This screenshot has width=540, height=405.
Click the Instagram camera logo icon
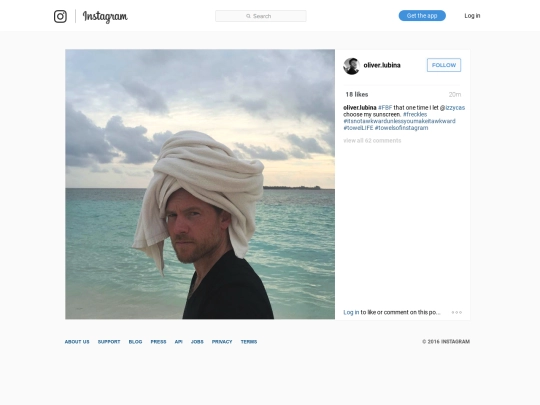[60, 16]
